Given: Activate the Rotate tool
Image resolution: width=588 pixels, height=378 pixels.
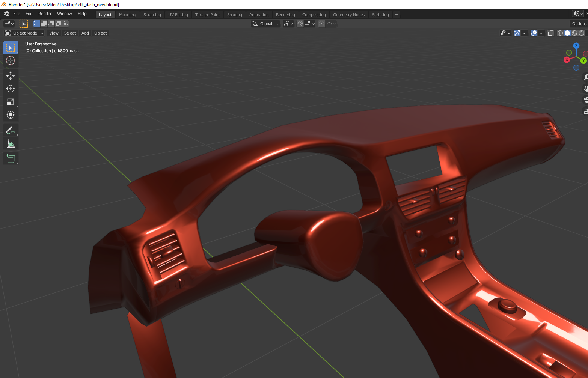Looking at the screenshot, I should [11, 89].
